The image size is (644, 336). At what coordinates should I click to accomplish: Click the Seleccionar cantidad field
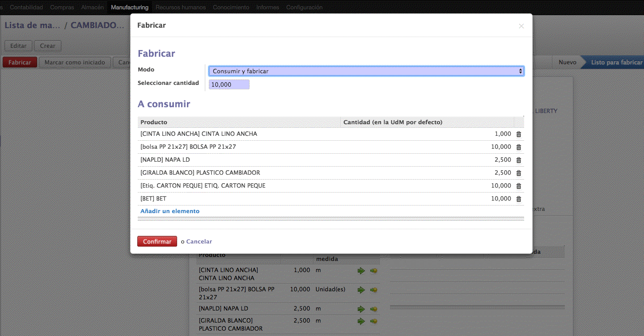click(229, 84)
